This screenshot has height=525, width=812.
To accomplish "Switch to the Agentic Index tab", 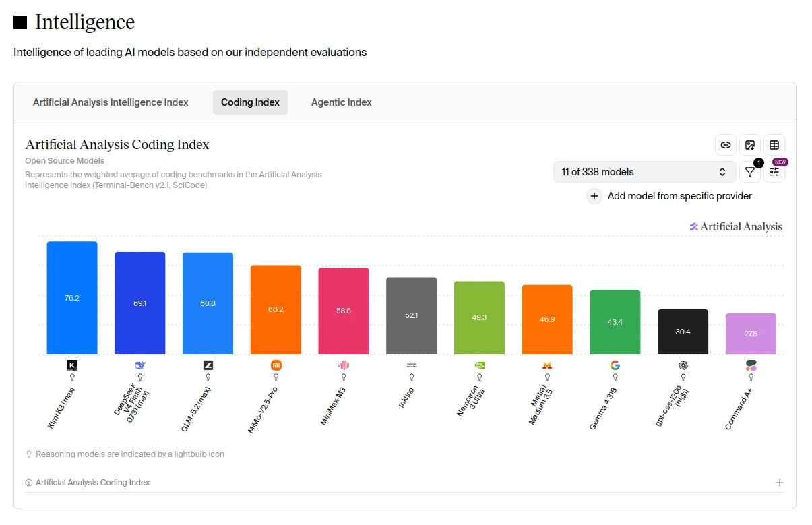I will coord(342,102).
